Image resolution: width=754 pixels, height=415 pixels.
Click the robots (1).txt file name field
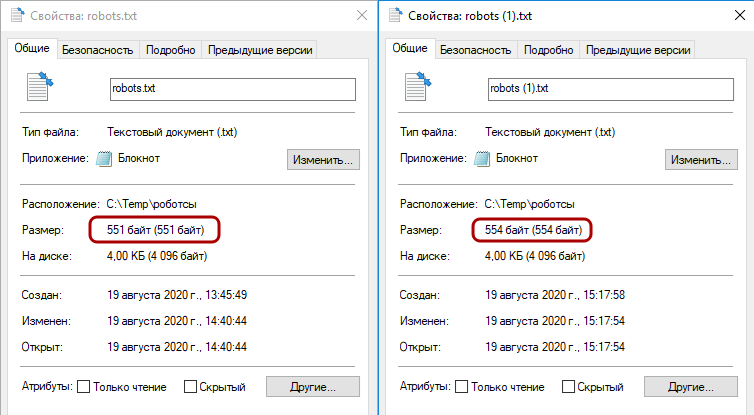pyautogui.click(x=610, y=88)
